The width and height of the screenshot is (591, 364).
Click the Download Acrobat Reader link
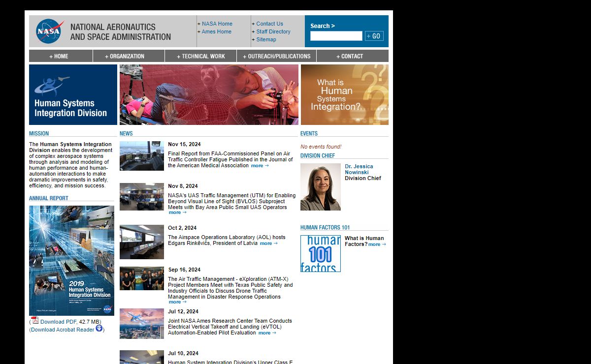click(x=63, y=330)
